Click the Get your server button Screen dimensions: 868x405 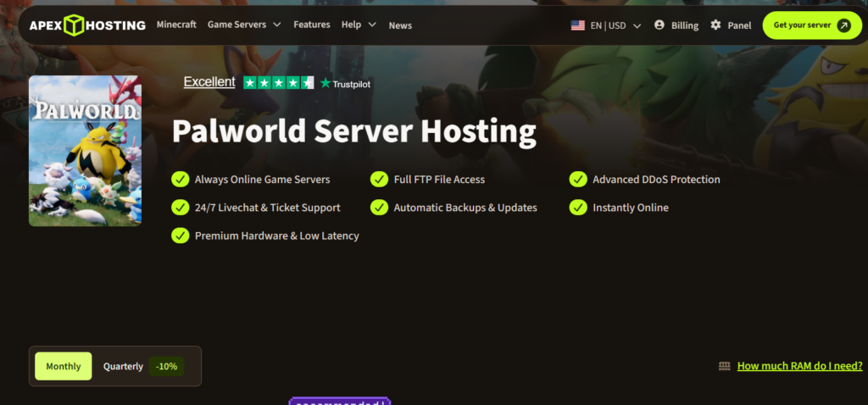coord(812,25)
